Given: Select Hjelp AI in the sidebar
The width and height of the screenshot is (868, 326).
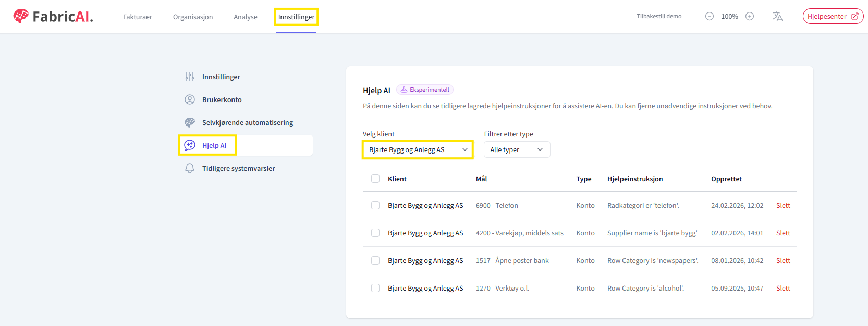Looking at the screenshot, I should (246, 145).
